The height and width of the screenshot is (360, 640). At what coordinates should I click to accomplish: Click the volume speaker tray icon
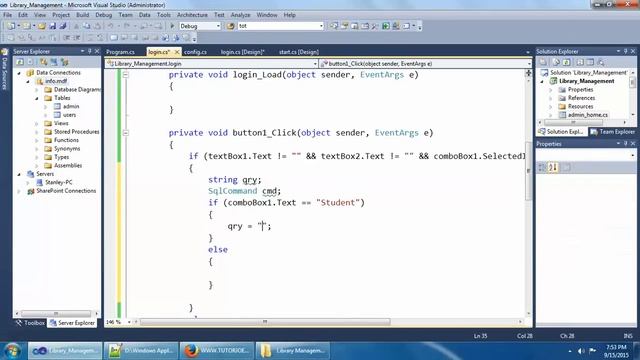(581, 351)
